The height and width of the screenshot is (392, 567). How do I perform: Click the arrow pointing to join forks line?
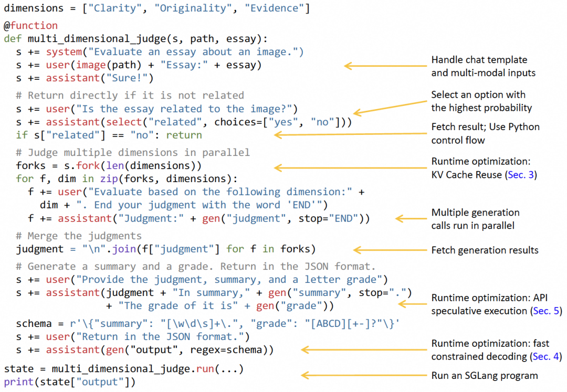(390, 250)
